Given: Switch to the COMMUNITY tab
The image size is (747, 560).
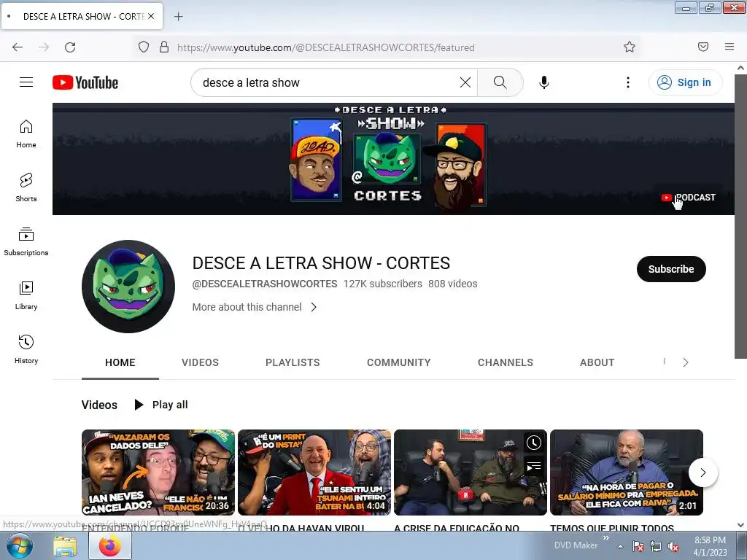Looking at the screenshot, I should (x=399, y=362).
